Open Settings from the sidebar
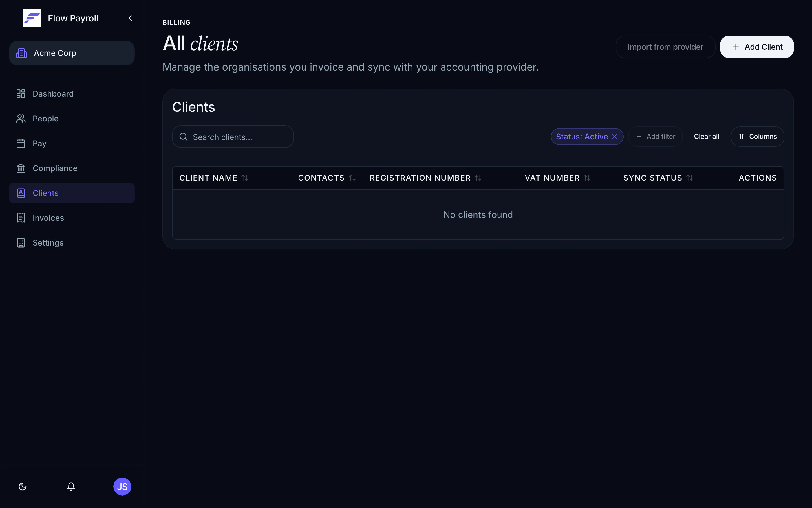812x508 pixels. click(72, 243)
